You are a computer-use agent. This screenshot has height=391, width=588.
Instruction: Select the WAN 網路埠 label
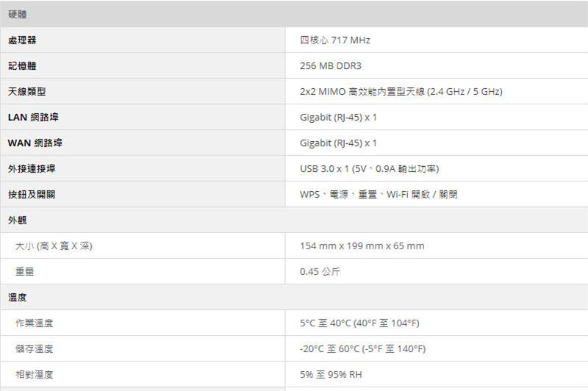pos(35,143)
